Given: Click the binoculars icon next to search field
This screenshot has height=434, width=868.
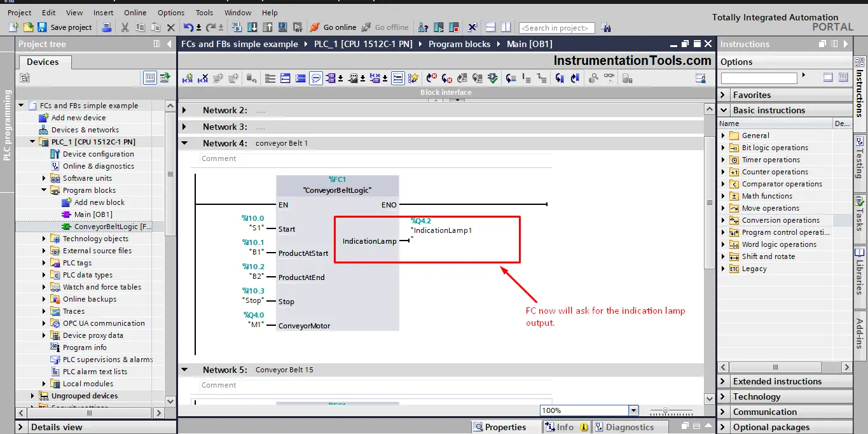Looking at the screenshot, I should [605, 27].
